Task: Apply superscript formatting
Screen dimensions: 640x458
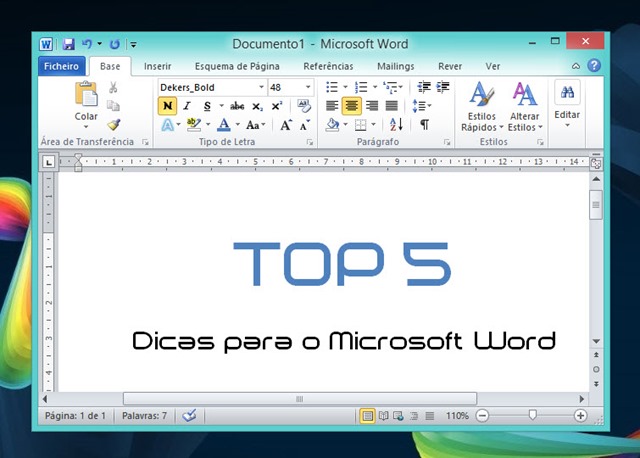Action: pyautogui.click(x=277, y=106)
